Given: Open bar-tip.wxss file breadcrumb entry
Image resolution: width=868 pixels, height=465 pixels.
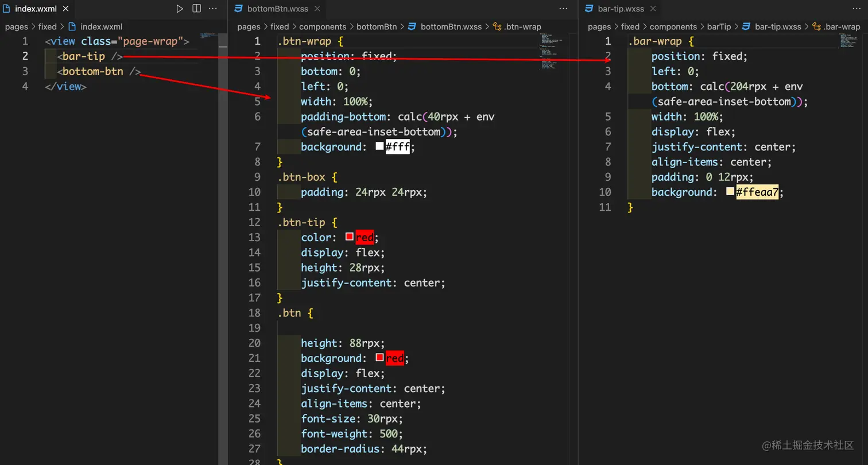Looking at the screenshot, I should (772, 26).
